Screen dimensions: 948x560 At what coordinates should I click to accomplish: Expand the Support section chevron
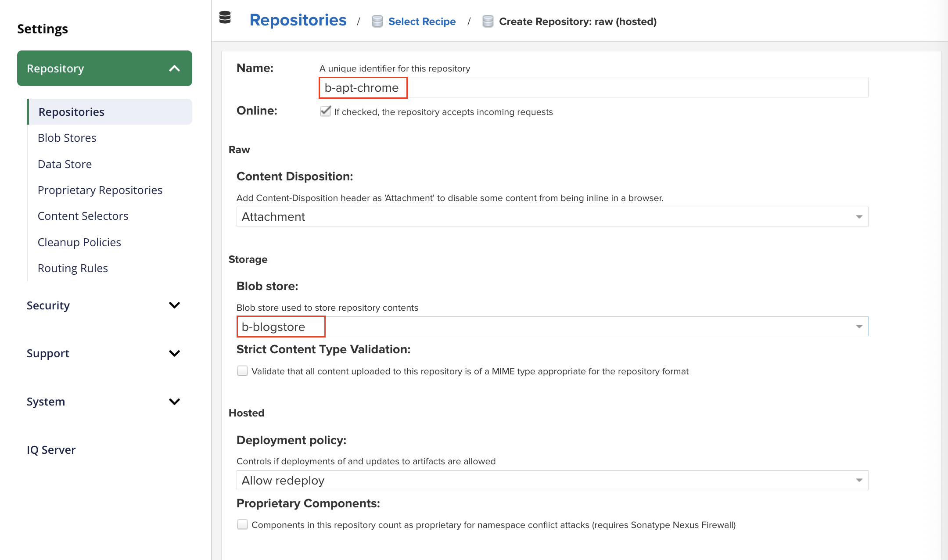(174, 353)
